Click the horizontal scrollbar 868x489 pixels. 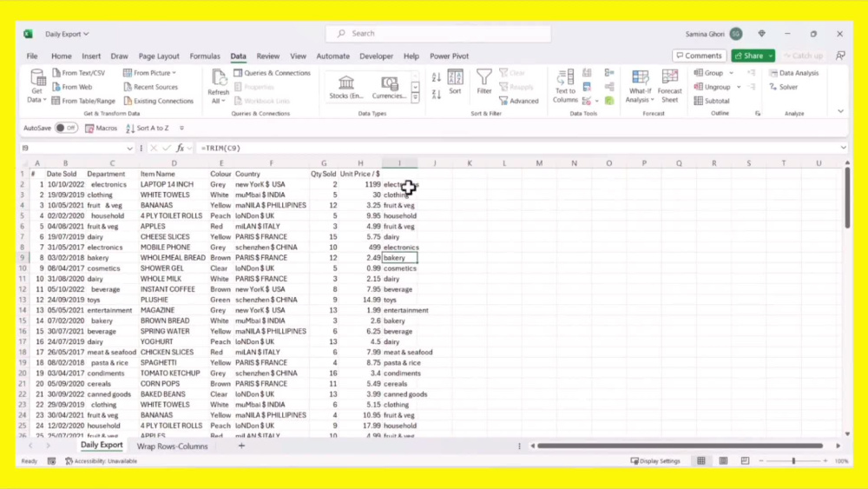[x=680, y=446]
